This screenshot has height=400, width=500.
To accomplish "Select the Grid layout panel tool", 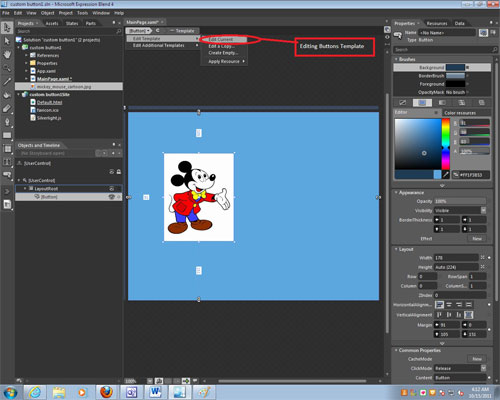I will pyautogui.click(x=7, y=149).
